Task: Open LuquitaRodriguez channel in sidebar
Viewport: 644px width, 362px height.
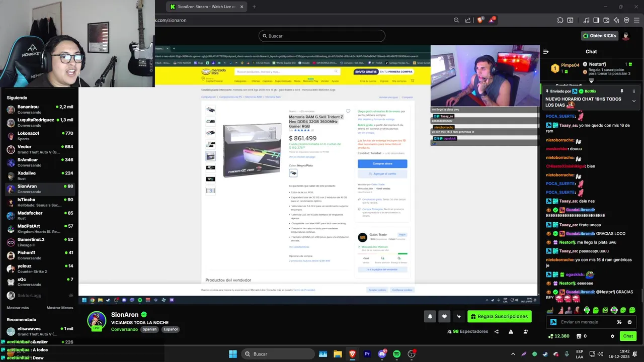Action: (40, 123)
